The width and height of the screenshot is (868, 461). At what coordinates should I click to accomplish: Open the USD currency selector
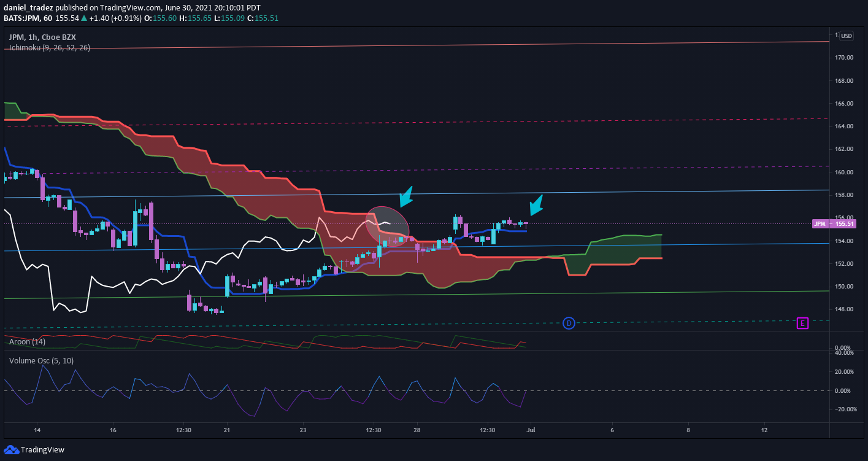point(847,36)
